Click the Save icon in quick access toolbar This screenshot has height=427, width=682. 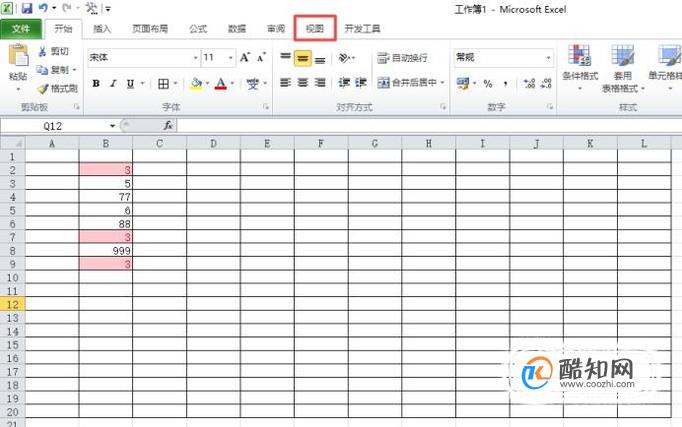pos(27,8)
